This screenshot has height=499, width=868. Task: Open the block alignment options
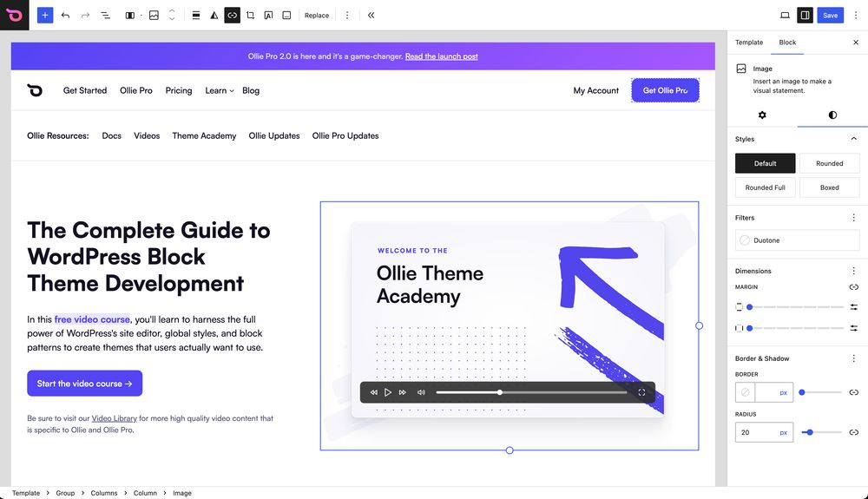click(196, 16)
